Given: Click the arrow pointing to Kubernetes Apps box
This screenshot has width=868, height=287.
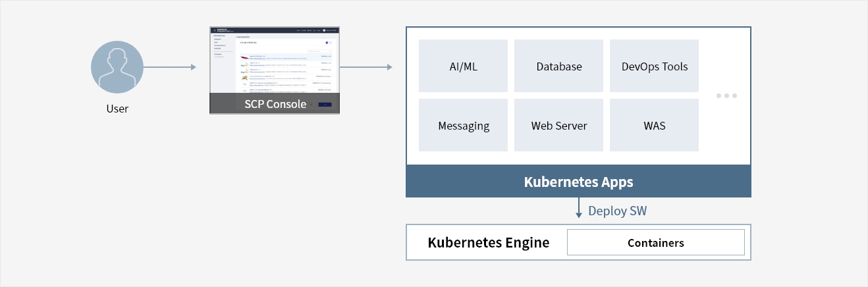Looking at the screenshot, I should 366,67.
